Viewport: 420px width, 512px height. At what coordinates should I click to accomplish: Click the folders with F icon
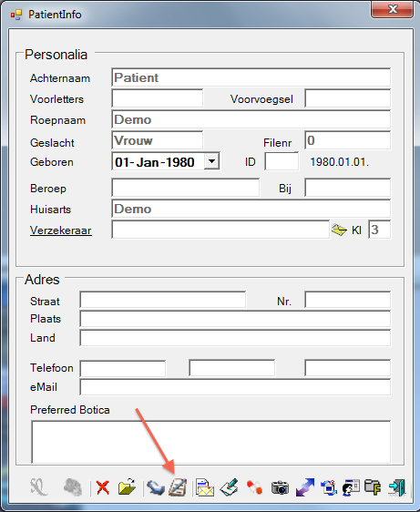point(373,487)
